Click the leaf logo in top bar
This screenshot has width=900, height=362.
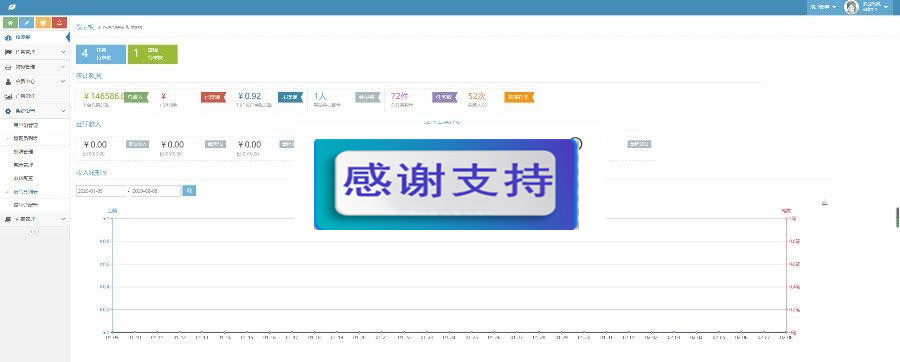click(12, 7)
